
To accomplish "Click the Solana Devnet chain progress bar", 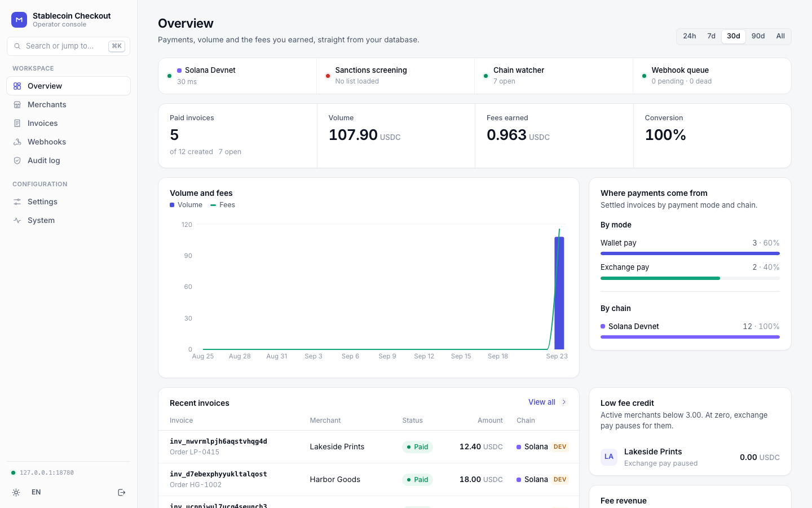I will (690, 337).
